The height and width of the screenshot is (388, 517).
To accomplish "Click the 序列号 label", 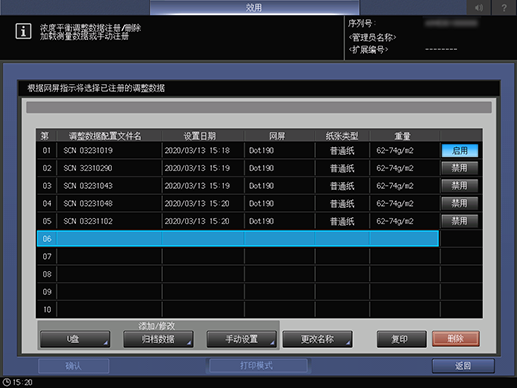I will pyautogui.click(x=362, y=24).
